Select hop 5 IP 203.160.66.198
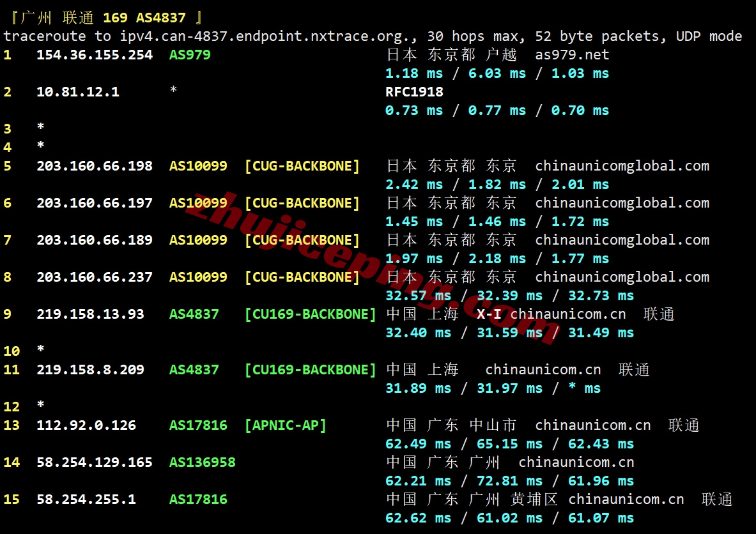This screenshot has height=534, width=756. 95,166
